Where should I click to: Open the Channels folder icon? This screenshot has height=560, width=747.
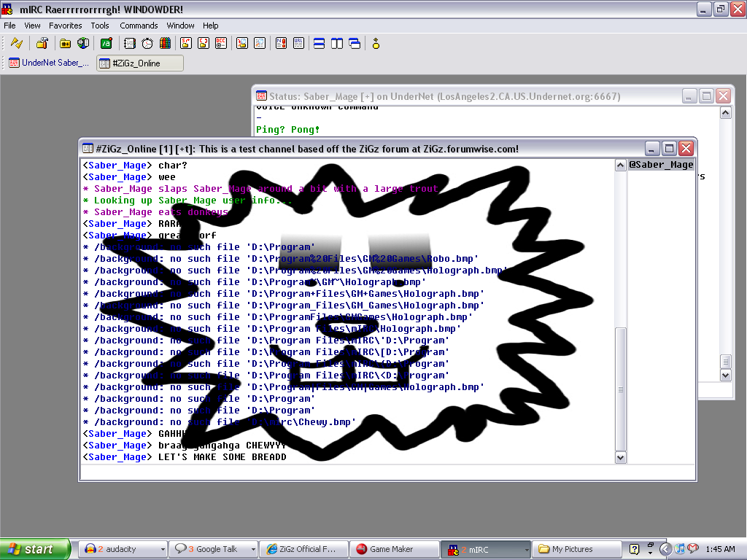[x=65, y=43]
